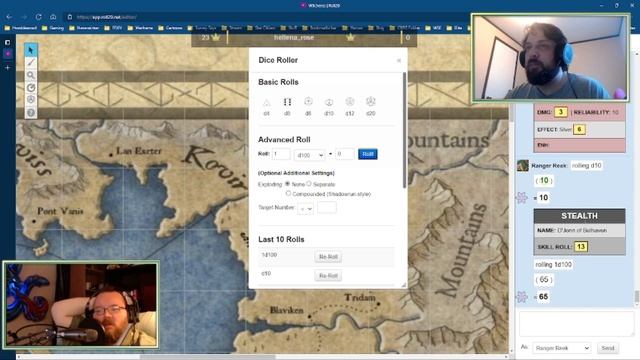Click the 'rolling d10' chat text

586,165
